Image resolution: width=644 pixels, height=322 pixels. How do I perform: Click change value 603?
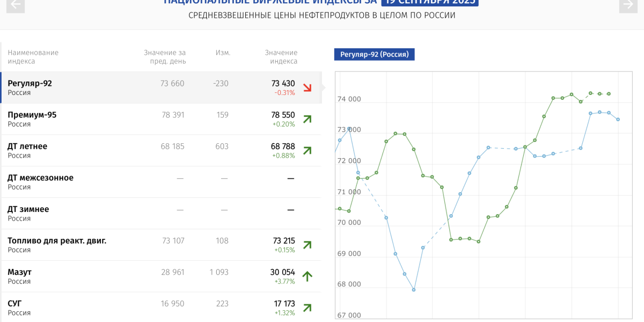(222, 146)
